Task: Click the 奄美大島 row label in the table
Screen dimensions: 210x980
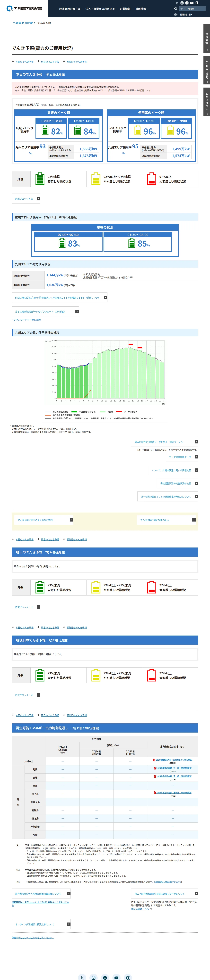Action: coord(35,802)
